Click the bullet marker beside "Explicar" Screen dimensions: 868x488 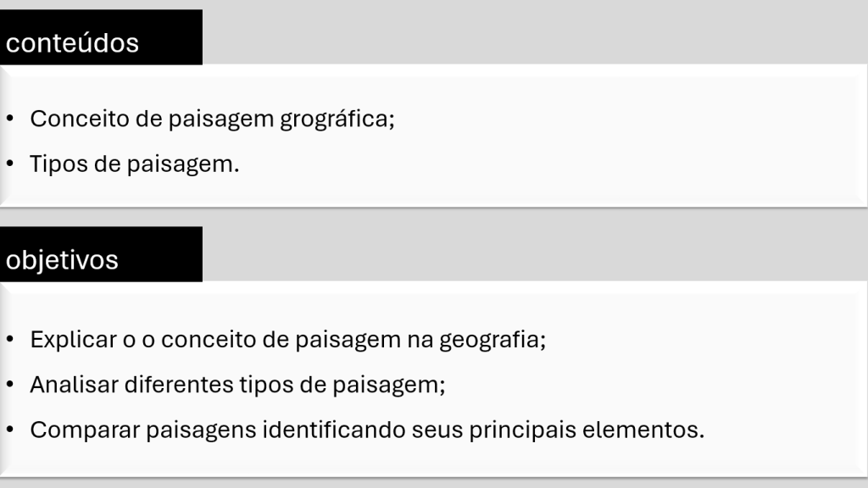9,340
